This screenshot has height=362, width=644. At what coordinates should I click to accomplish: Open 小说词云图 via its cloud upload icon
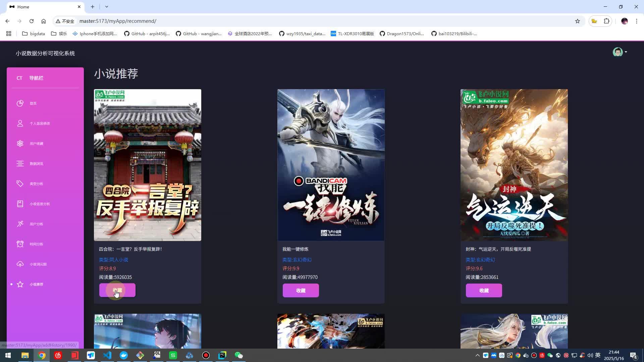coord(20,264)
